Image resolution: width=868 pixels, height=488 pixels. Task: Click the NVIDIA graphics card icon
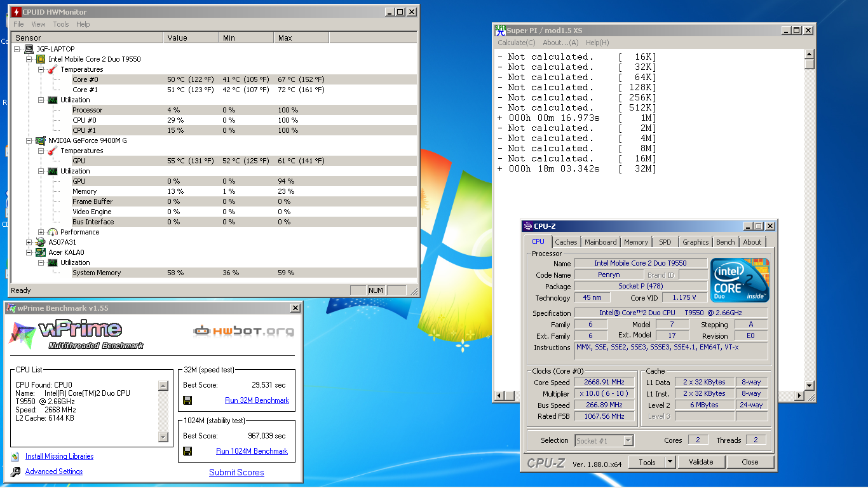(x=41, y=140)
